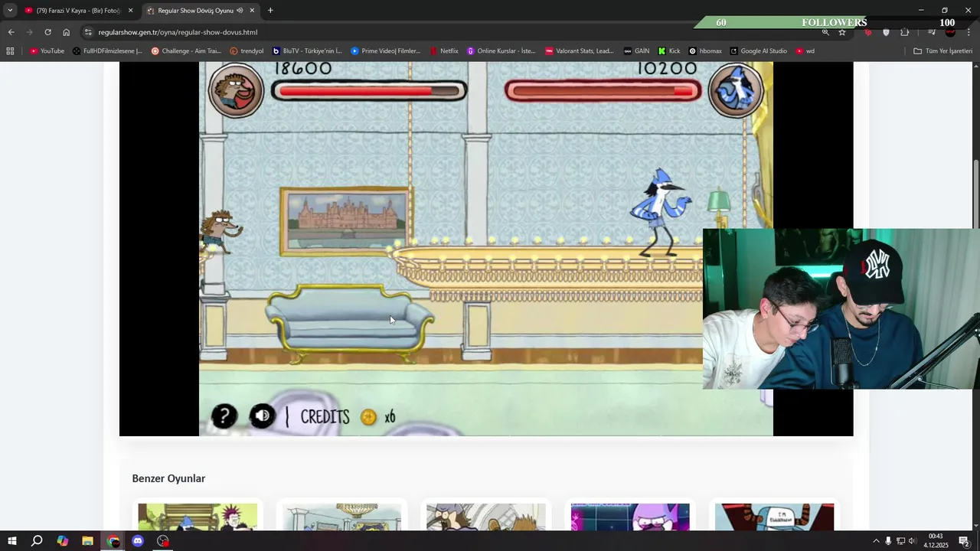
Task: Open the Prime Video bookmark
Action: (386, 51)
